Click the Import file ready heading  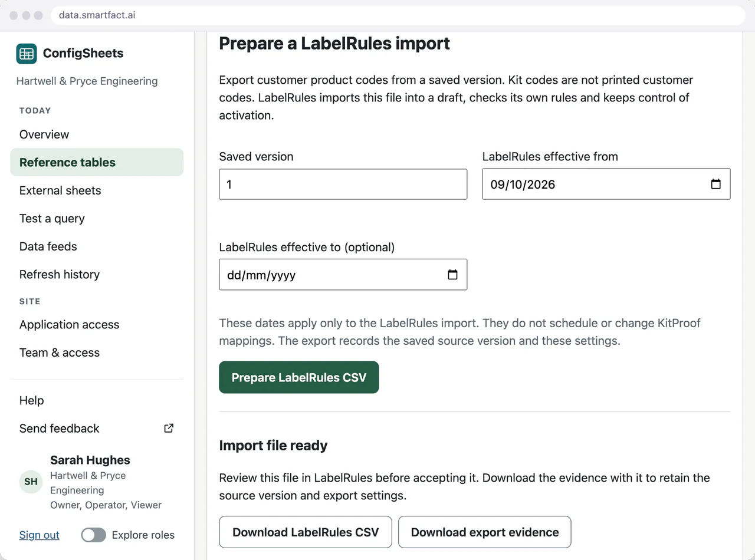click(274, 445)
